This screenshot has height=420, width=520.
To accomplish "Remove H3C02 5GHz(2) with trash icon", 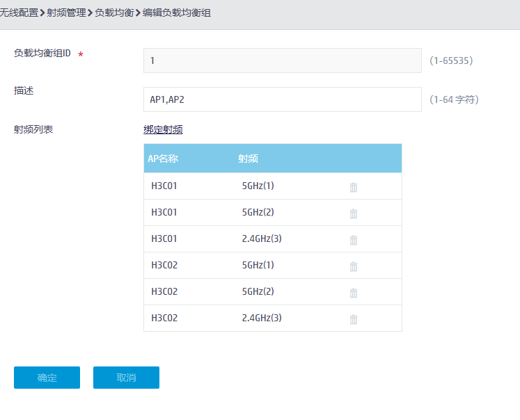I will click(x=353, y=293).
